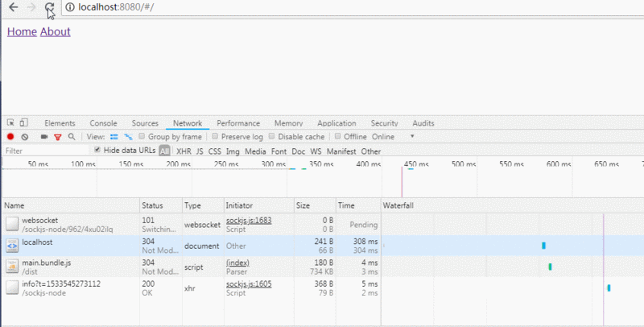Viewport: 644px width, 327px height.
Task: Open the sockjs.js:1605 initiator link
Action: coord(249,284)
